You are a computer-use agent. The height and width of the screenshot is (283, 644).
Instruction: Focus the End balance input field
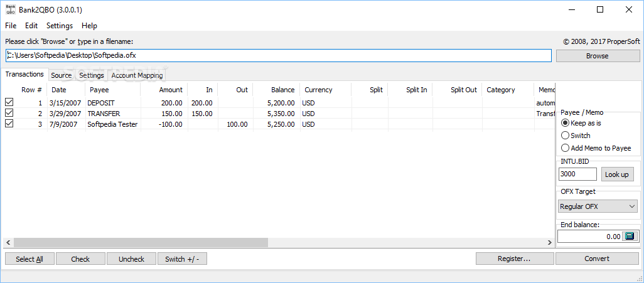coord(590,237)
